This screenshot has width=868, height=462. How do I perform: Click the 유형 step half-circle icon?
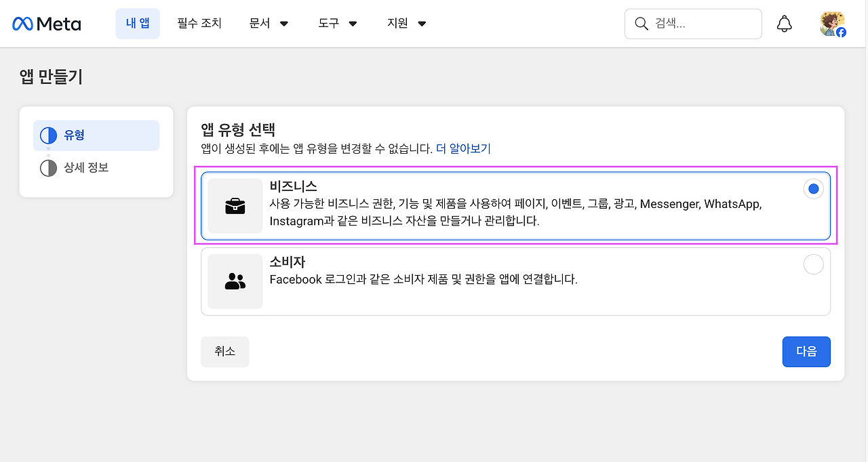pyautogui.click(x=48, y=135)
